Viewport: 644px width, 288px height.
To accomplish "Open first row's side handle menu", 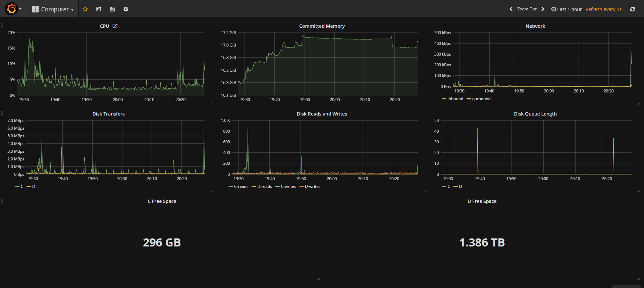I will [2, 25].
